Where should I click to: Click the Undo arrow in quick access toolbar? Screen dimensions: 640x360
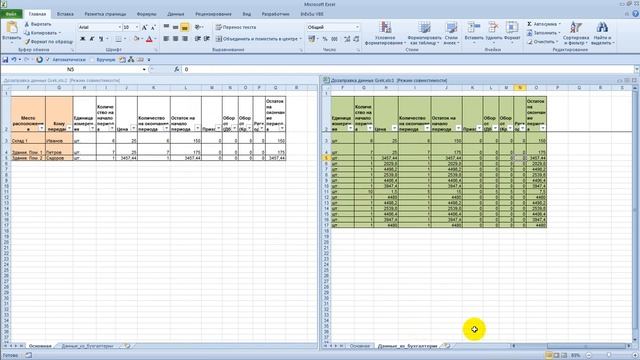13,60
